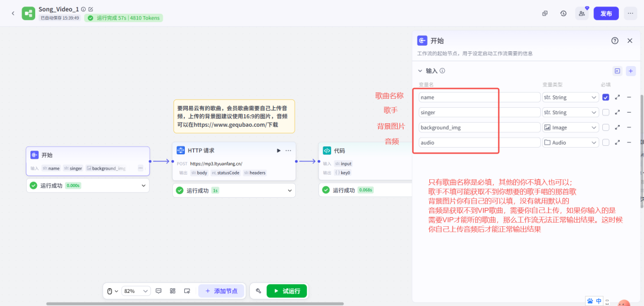Screen dimensions: 644x306
Task: Open the Audio type dropdown
Action: (x=571, y=142)
